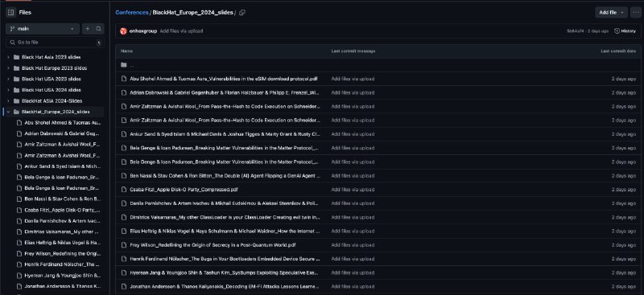Open Ben Nassi The Double (AI) Agent file
The image size is (644, 295).
pos(225,175)
